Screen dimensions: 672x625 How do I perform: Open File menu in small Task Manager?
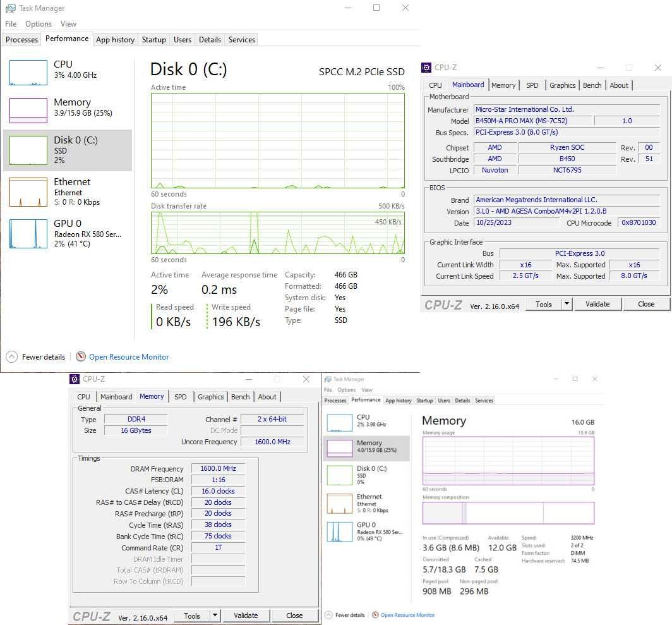[x=328, y=390]
